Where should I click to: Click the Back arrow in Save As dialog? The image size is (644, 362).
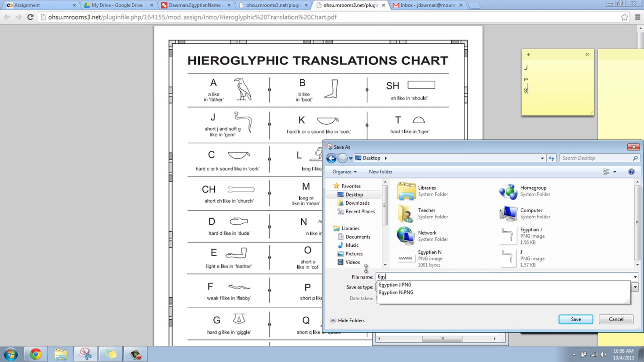(331, 158)
